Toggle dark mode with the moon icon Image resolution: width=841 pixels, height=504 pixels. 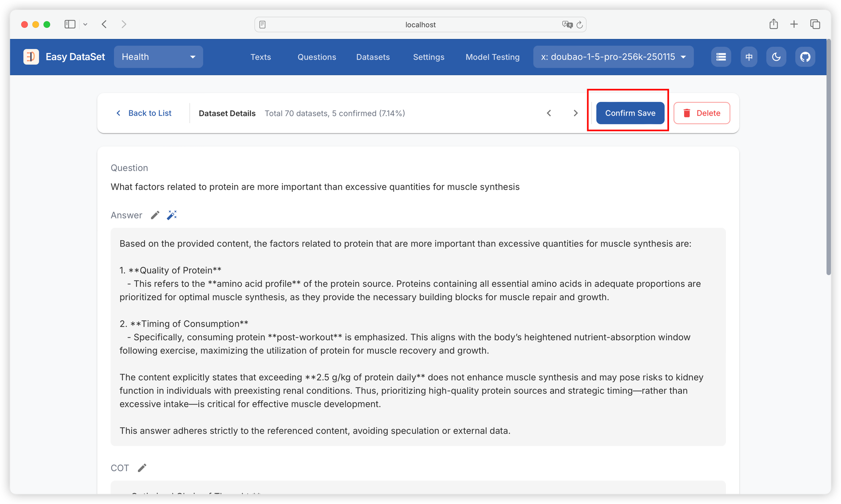click(x=776, y=57)
